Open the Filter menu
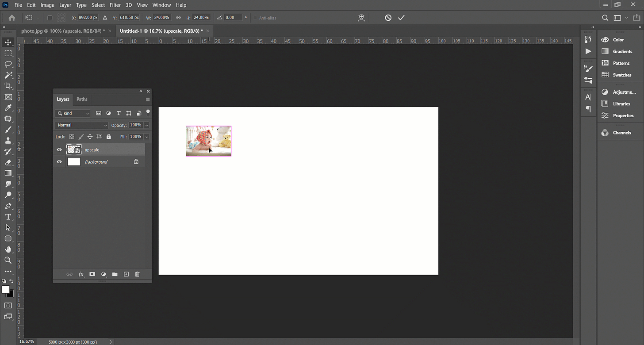The height and width of the screenshot is (345, 644). 115,5
